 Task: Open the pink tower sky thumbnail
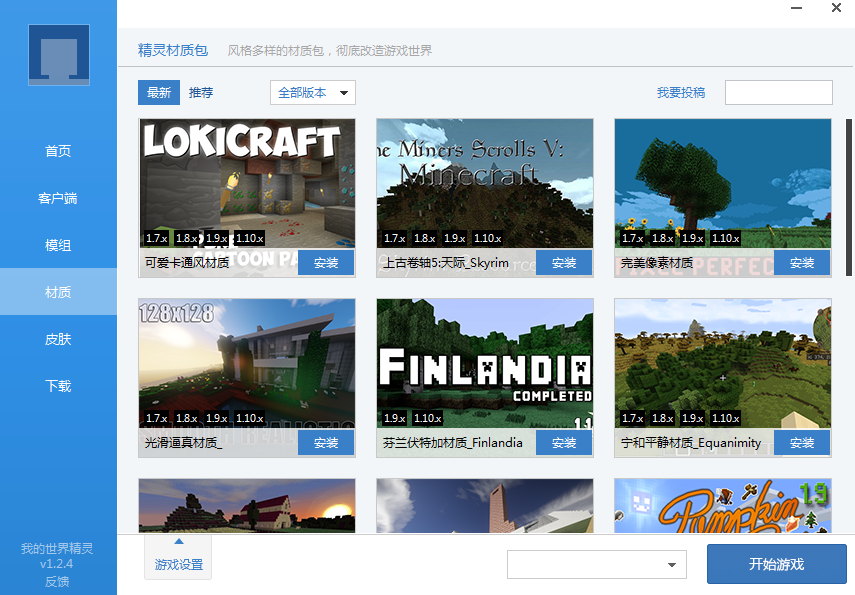pos(485,506)
